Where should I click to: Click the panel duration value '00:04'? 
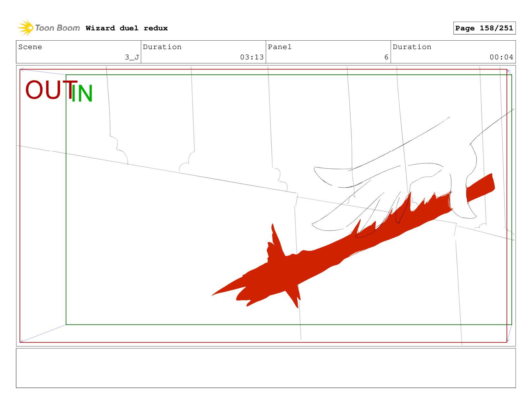(501, 57)
